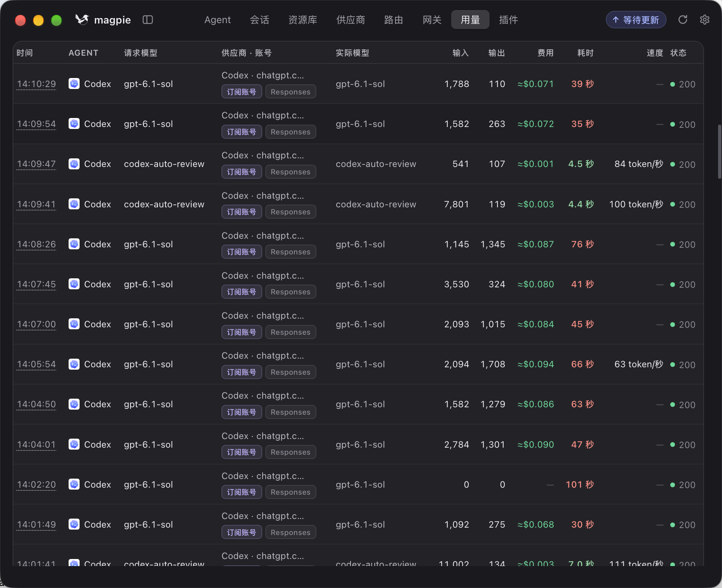Click the refresh icon
Image resolution: width=722 pixels, height=588 pixels.
(x=683, y=20)
